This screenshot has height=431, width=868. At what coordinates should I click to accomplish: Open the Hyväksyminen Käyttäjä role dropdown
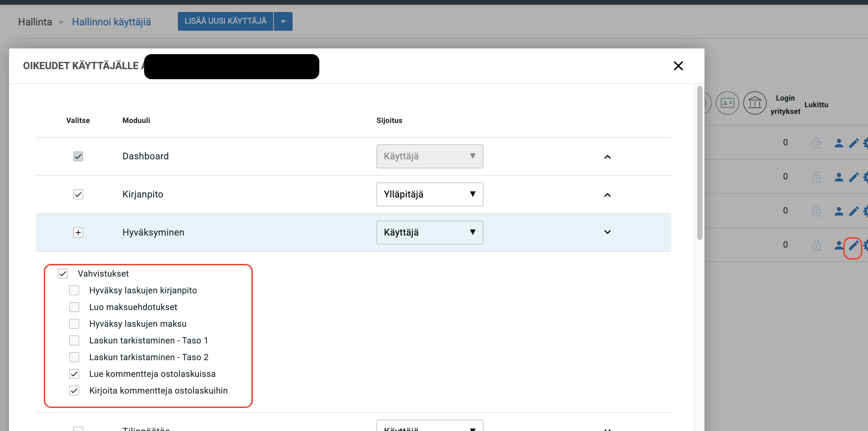[x=429, y=232]
